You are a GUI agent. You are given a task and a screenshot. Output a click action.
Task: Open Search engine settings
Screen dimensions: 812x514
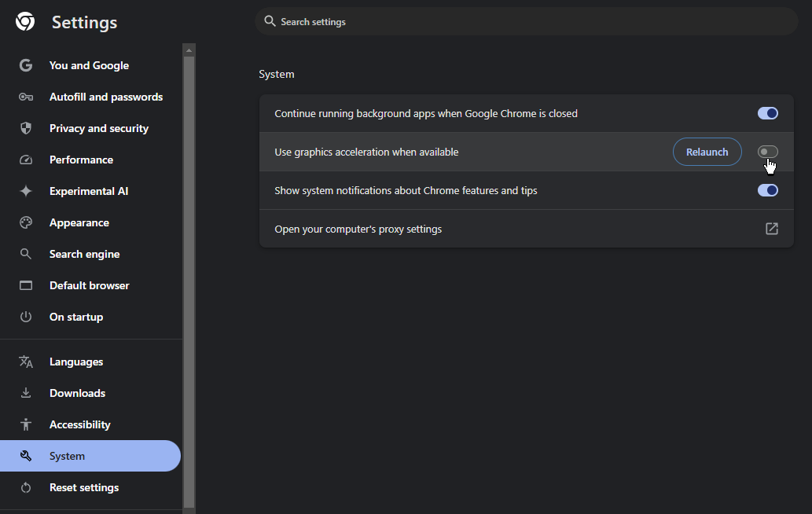pos(90,254)
